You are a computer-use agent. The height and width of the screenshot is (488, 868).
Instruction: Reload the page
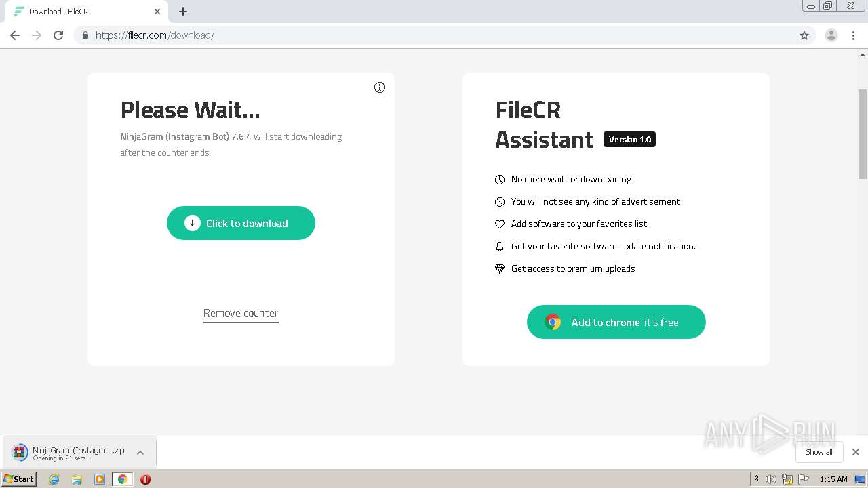pos(58,35)
